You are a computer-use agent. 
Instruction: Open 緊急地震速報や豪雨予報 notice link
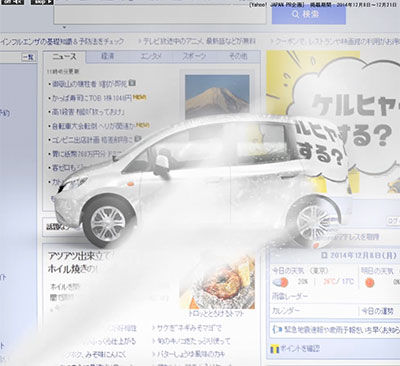pyautogui.click(x=342, y=330)
